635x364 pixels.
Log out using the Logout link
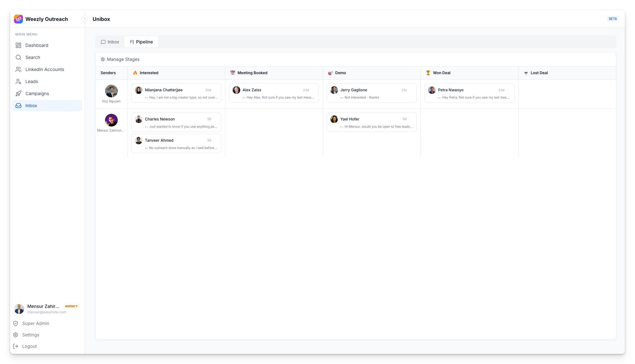point(30,346)
